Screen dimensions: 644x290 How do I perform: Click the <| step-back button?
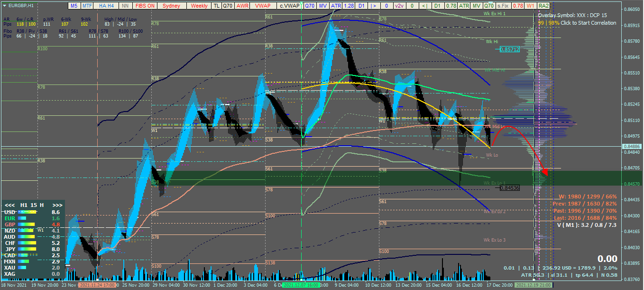[x=425, y=6]
